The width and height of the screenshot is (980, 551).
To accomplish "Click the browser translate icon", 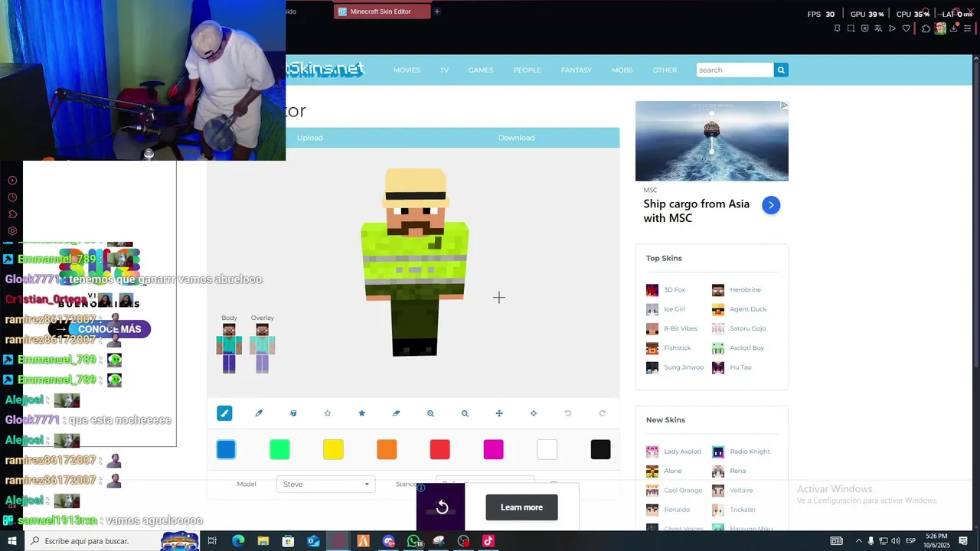I will click(x=879, y=28).
